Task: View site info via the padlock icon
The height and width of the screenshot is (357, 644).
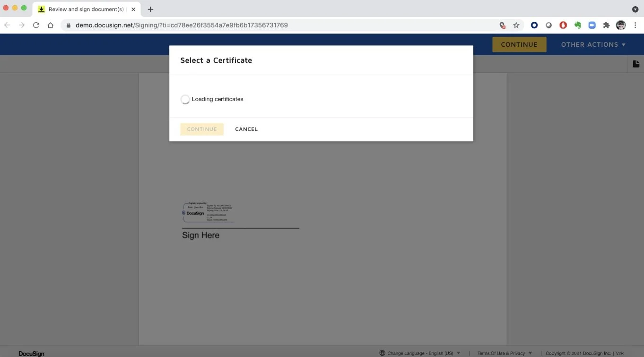Action: click(x=69, y=25)
